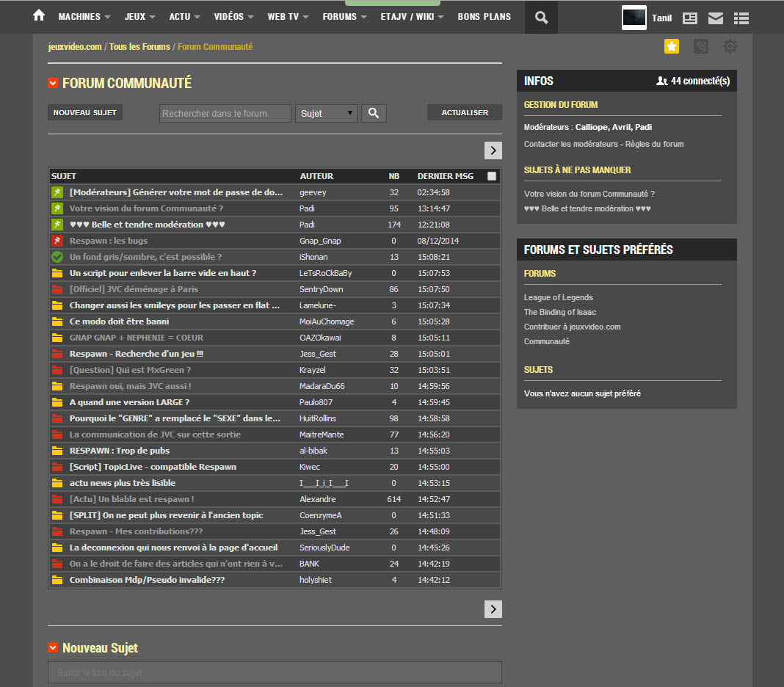This screenshot has width=784, height=687.
Task: Click the Nouveau Sujet button
Action: [85, 113]
